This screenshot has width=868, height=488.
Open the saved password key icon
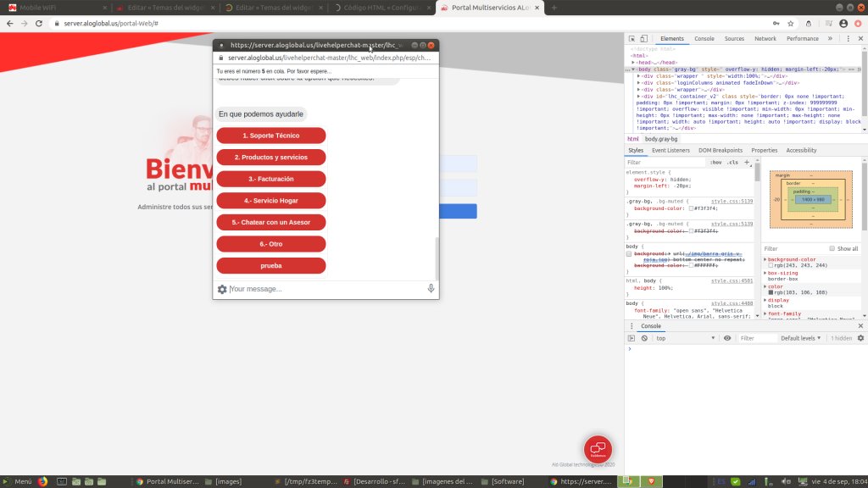coord(776,23)
